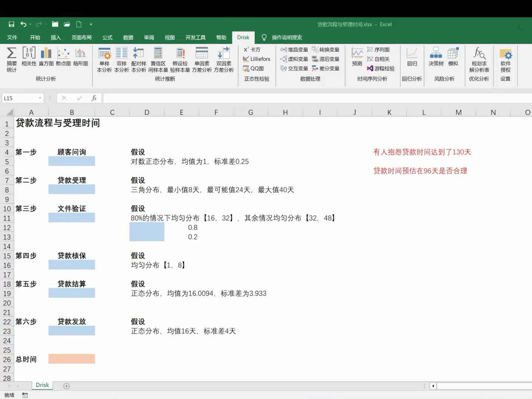Screen dimensions: 532x399
Task: Select the blue cell under 贷款发放
Action: (x=72, y=331)
